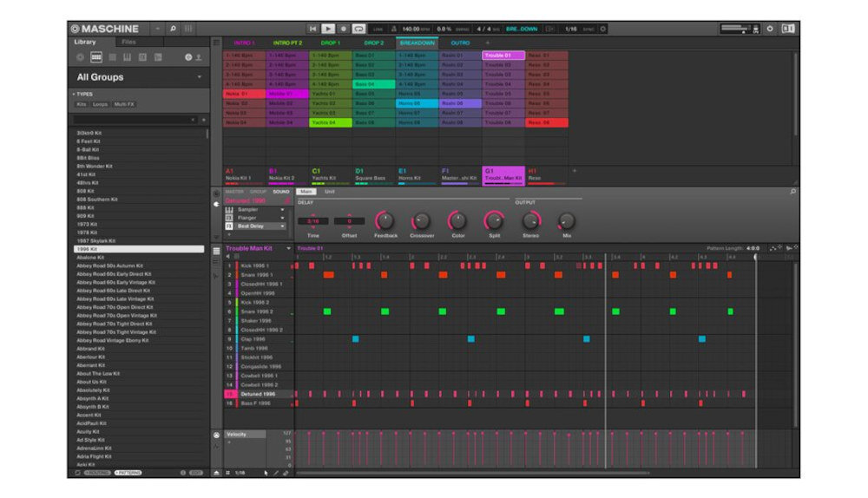
Task: Open the Sampler plugin slot dropdown arrow
Action: coord(282,210)
